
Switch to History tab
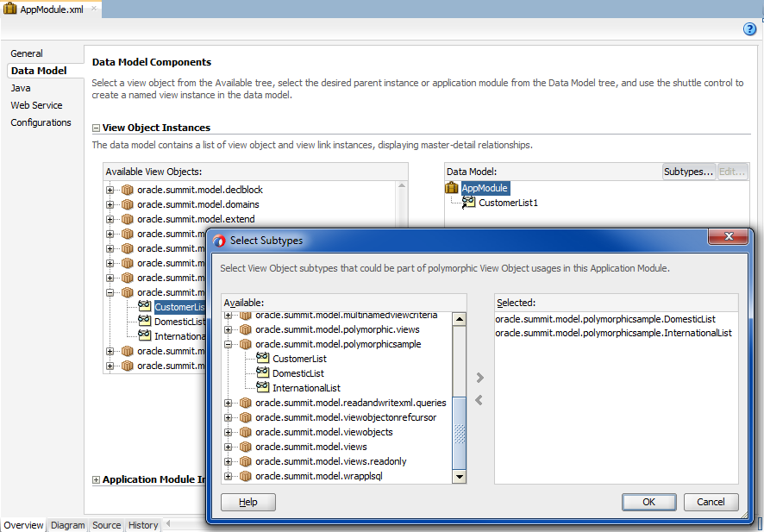(143, 525)
